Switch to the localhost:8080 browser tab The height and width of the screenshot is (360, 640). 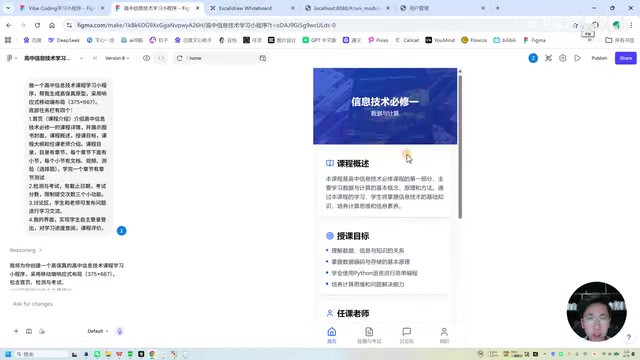(348, 8)
